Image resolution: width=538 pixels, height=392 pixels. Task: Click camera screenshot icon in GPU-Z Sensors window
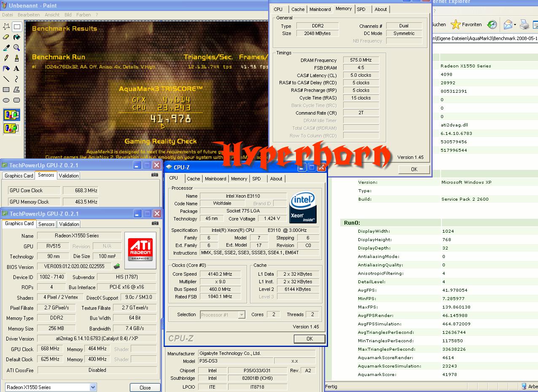coord(155,175)
